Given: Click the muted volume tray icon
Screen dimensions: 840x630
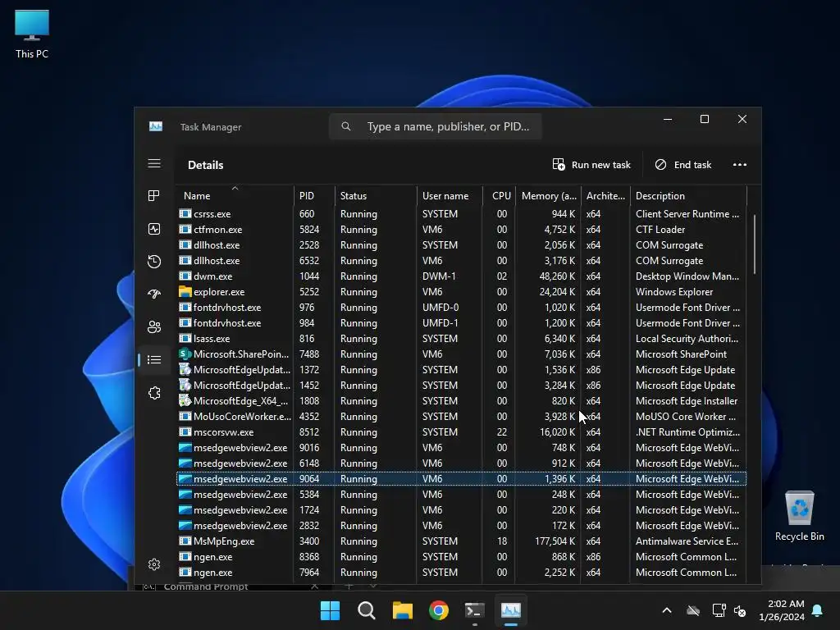Looking at the screenshot, I should pos(740,610).
